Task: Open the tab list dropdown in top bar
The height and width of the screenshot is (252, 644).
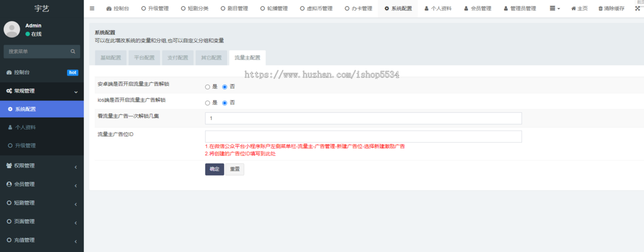Action: tap(555, 9)
